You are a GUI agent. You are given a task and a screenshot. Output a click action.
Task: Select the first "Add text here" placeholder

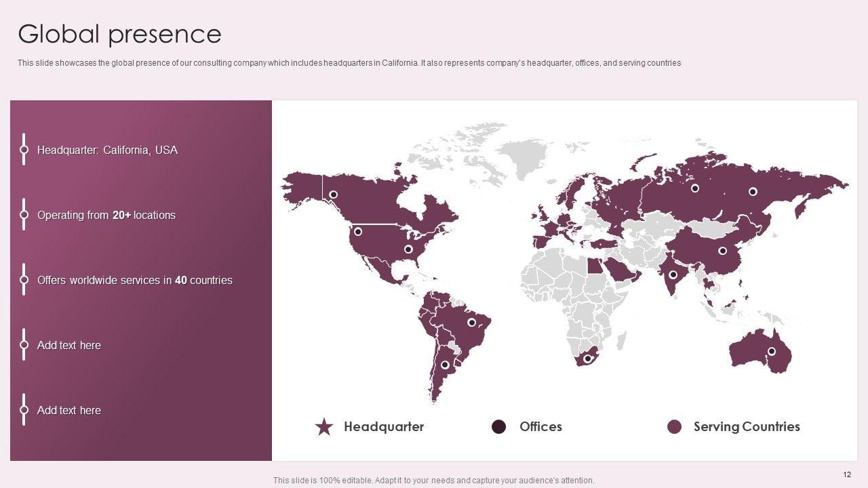click(x=68, y=345)
